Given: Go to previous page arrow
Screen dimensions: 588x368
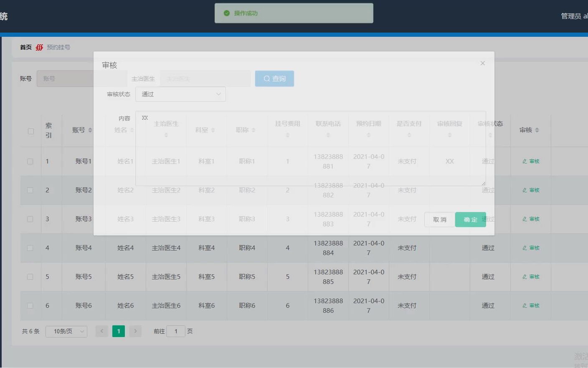Looking at the screenshot, I should click(102, 331).
